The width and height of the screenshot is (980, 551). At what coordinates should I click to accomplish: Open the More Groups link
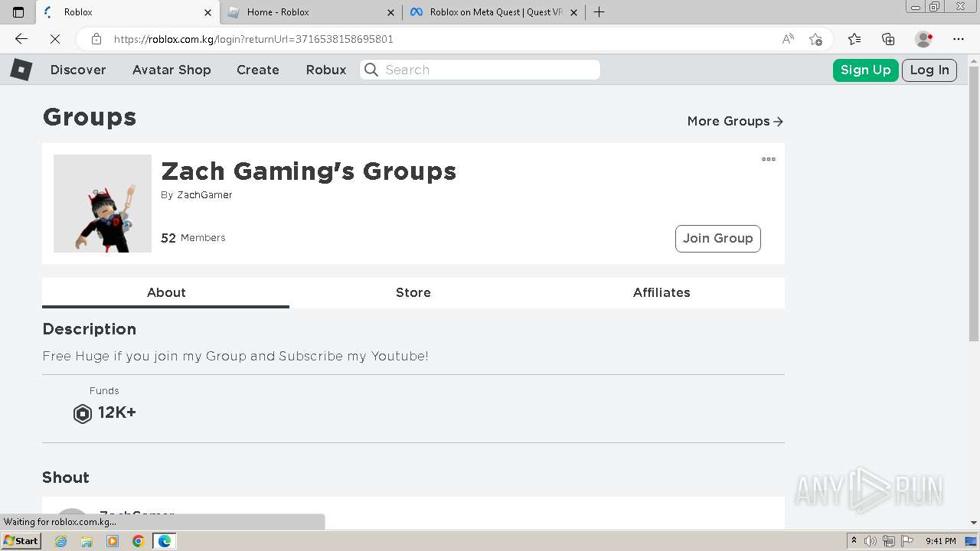coord(735,122)
